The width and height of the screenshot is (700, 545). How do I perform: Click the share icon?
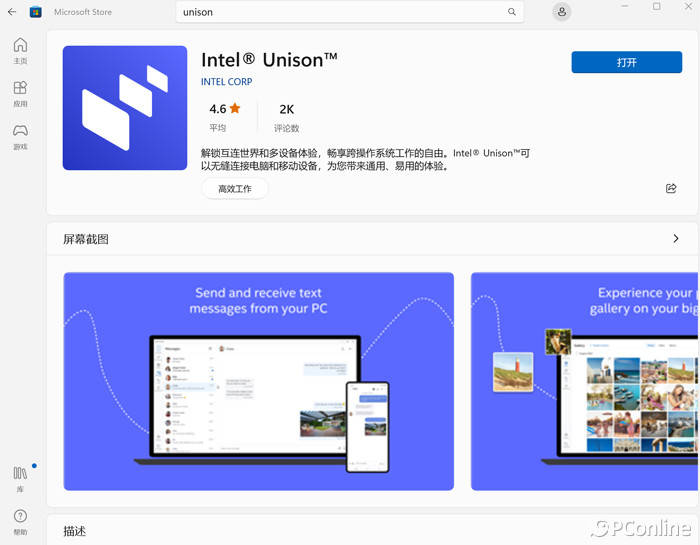pos(671,188)
